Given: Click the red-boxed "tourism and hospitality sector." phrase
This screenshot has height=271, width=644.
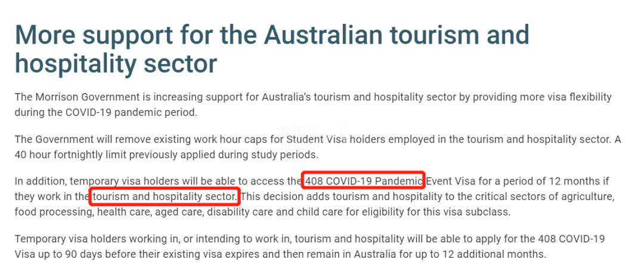Looking at the screenshot, I should coord(165,196).
